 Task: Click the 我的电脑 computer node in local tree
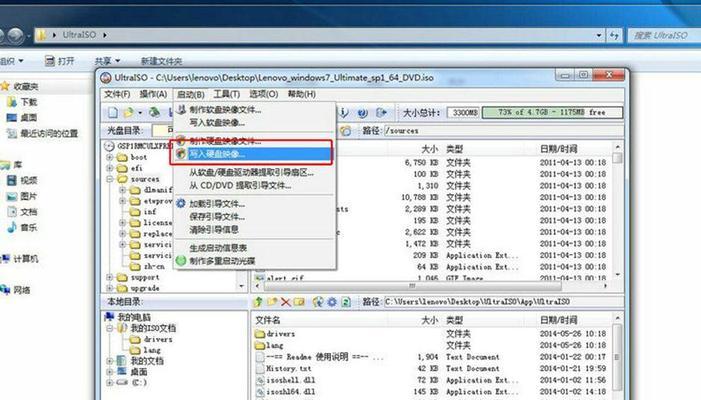[x=129, y=317]
